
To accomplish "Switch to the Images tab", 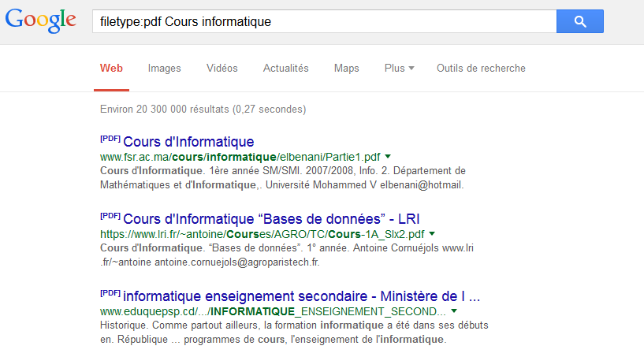I will click(164, 69).
